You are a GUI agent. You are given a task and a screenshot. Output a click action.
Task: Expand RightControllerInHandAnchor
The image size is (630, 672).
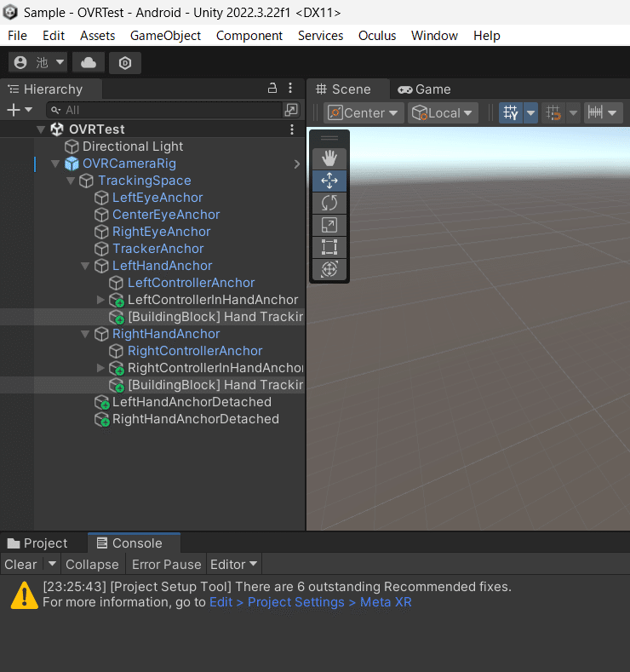tap(100, 368)
